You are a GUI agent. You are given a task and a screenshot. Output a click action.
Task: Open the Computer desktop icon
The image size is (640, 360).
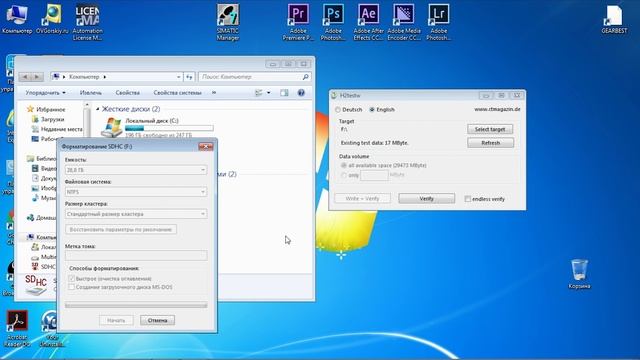pos(17,18)
